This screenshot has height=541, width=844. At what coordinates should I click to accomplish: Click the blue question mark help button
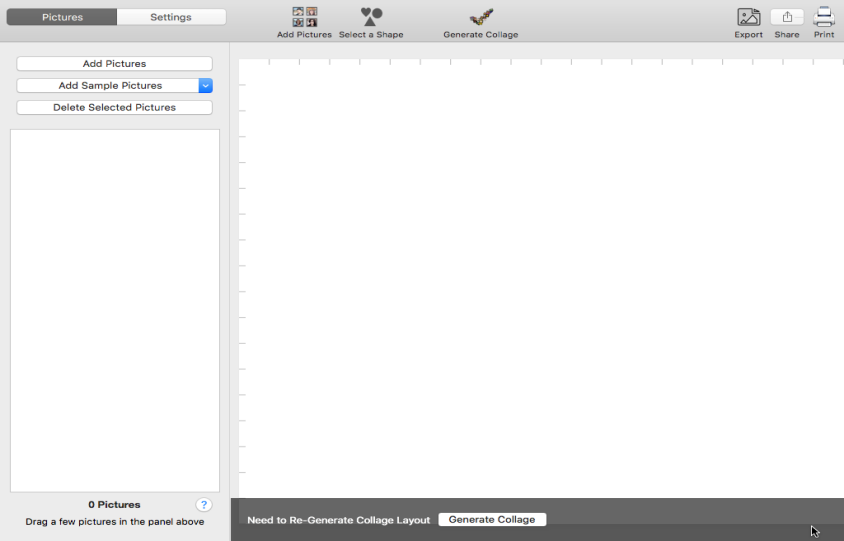(x=203, y=504)
